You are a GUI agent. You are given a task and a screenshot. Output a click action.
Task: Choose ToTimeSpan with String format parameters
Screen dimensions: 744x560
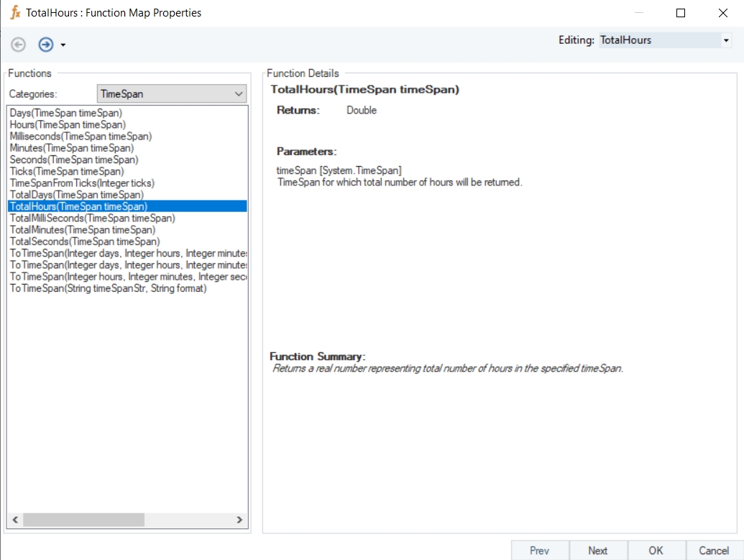tap(108, 288)
